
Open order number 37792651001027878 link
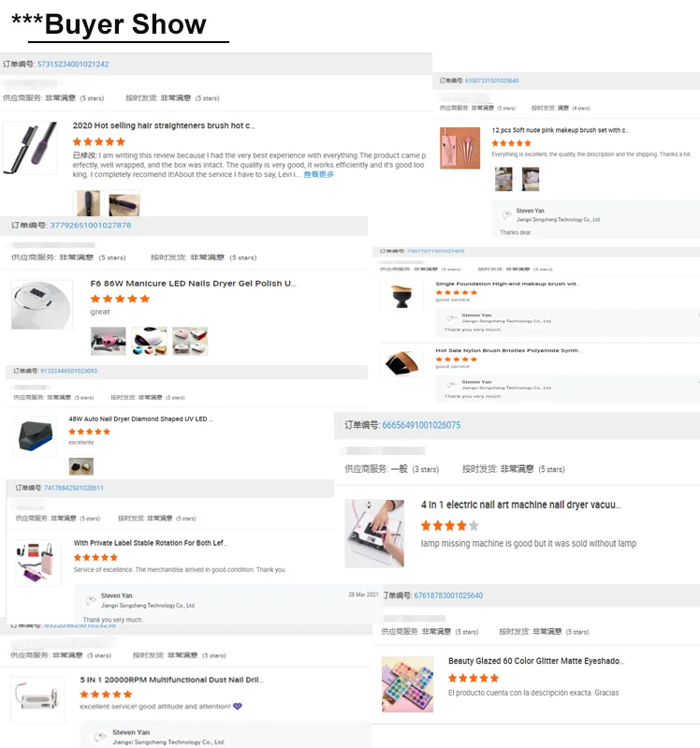pyautogui.click(x=91, y=226)
